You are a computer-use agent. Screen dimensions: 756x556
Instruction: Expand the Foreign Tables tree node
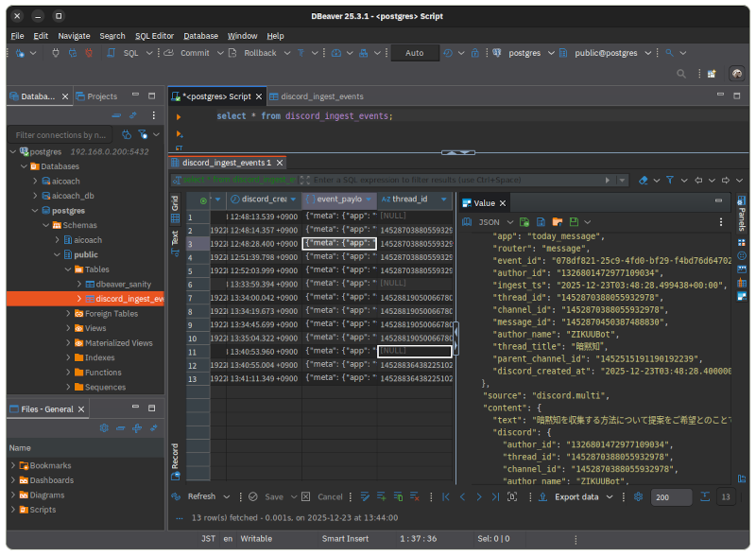[69, 314]
